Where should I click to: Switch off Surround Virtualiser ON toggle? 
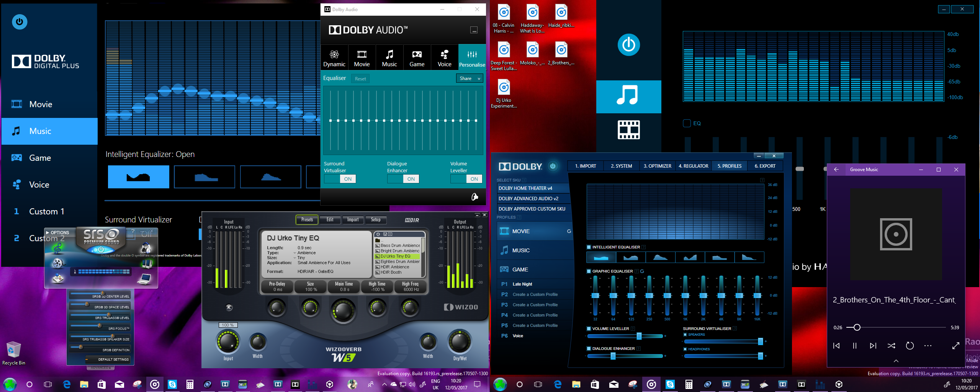[x=340, y=179]
